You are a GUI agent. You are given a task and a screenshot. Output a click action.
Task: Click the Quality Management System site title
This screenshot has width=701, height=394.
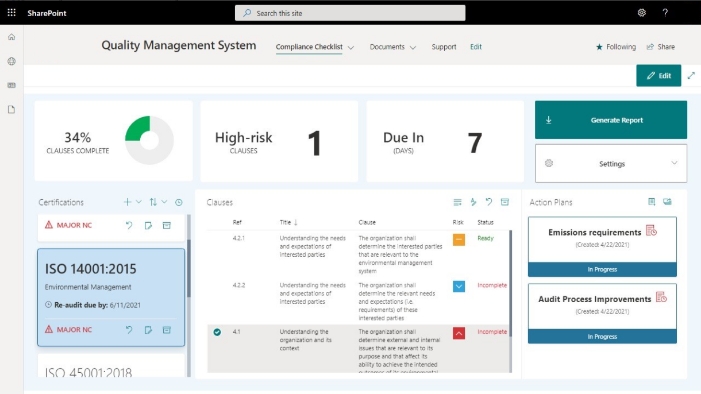point(178,45)
